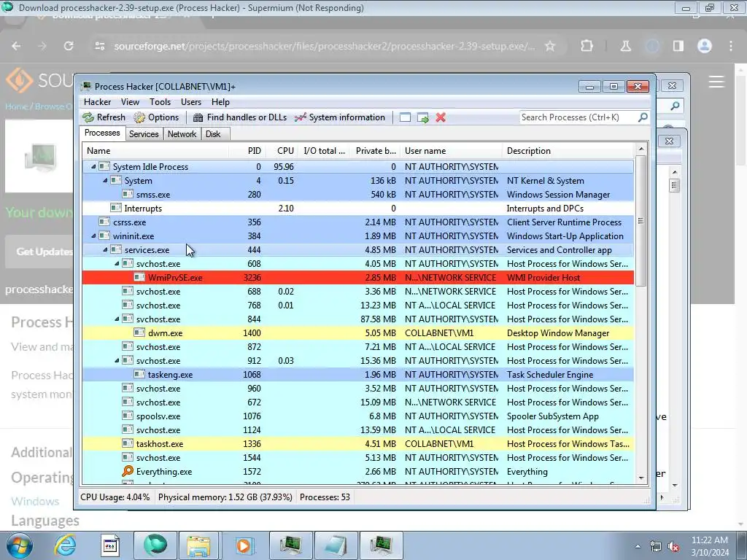Open the Windows Start orb

pos(20,545)
